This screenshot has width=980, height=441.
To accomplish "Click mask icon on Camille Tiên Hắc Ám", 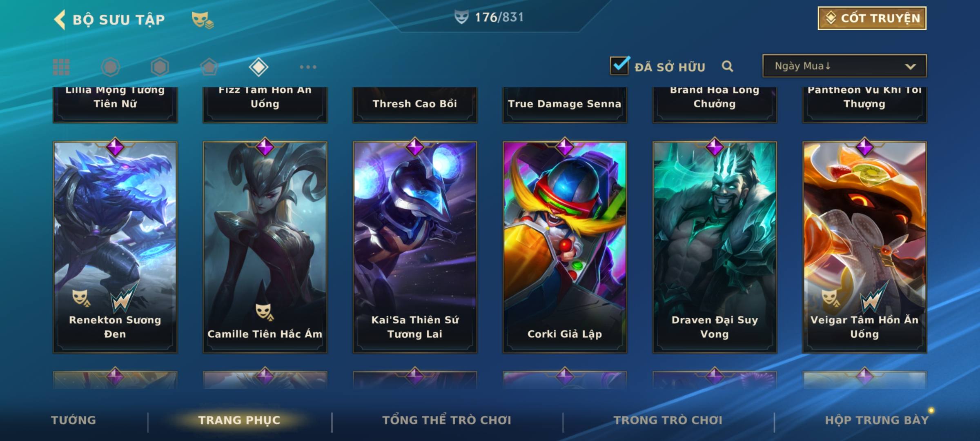I will [x=264, y=312].
